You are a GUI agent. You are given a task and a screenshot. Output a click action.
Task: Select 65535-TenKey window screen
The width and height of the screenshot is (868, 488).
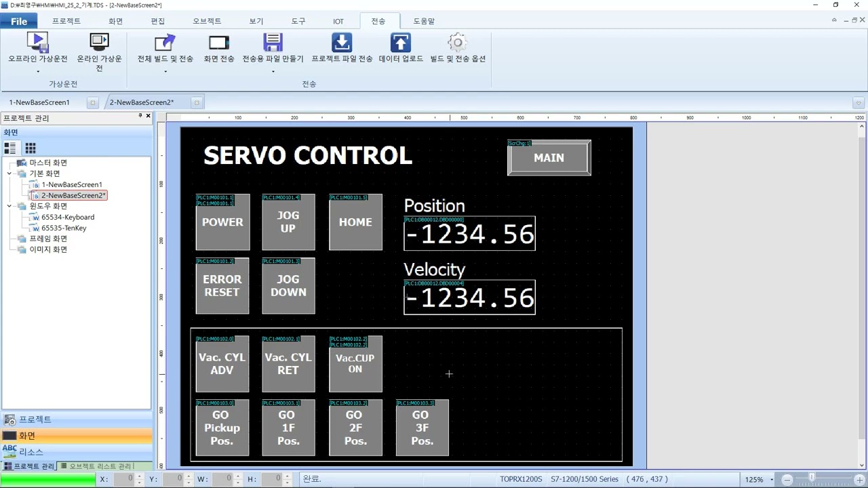point(64,228)
